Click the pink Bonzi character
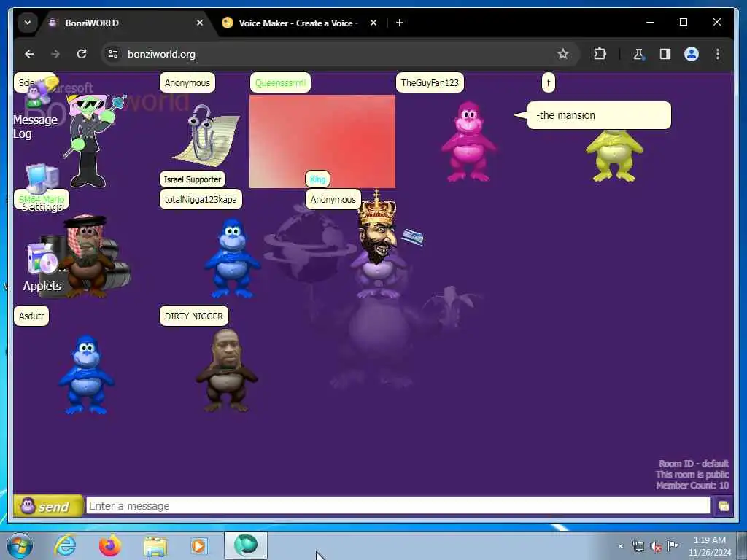 pyautogui.click(x=468, y=141)
